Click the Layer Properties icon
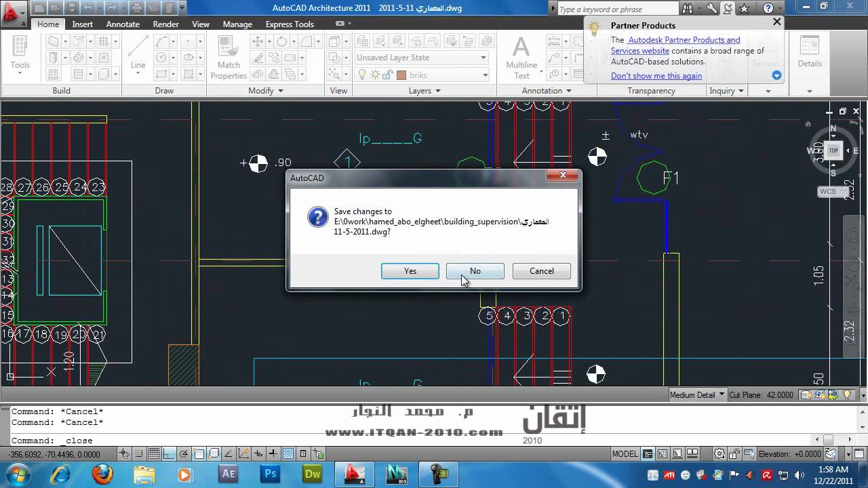The height and width of the screenshot is (488, 868). coord(362,41)
